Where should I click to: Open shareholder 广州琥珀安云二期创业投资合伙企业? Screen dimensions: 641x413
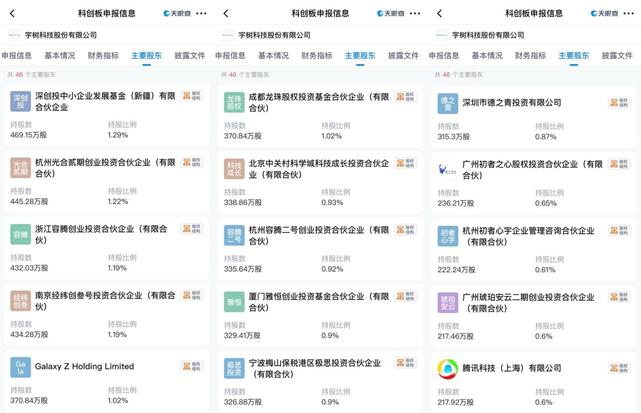point(528,303)
